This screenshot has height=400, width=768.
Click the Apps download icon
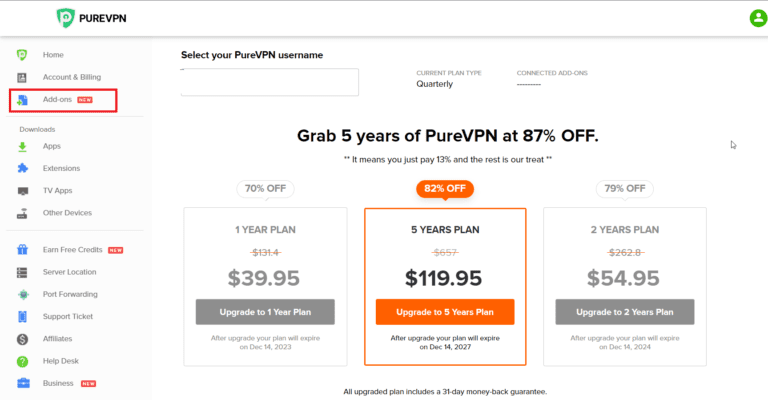[22, 146]
